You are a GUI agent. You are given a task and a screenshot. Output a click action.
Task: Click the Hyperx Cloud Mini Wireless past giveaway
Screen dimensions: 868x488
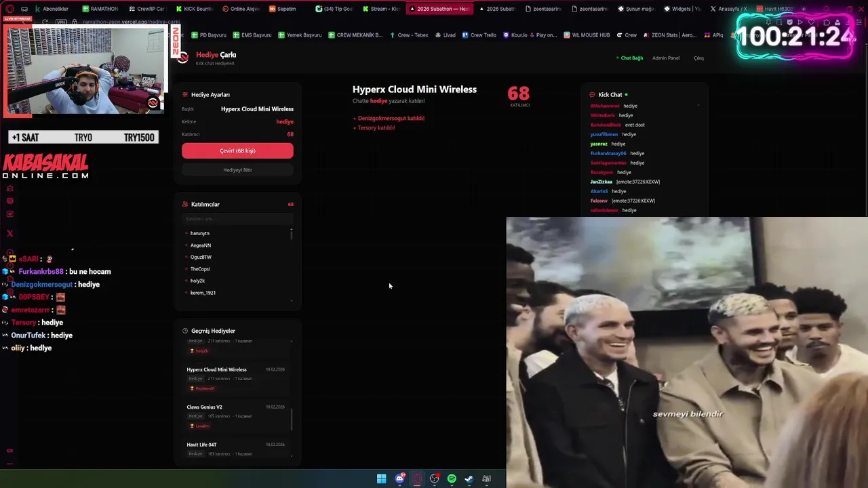tap(235, 379)
